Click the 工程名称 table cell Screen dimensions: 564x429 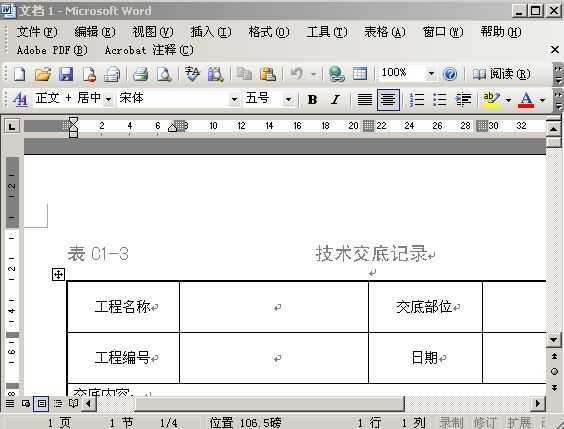click(x=123, y=307)
